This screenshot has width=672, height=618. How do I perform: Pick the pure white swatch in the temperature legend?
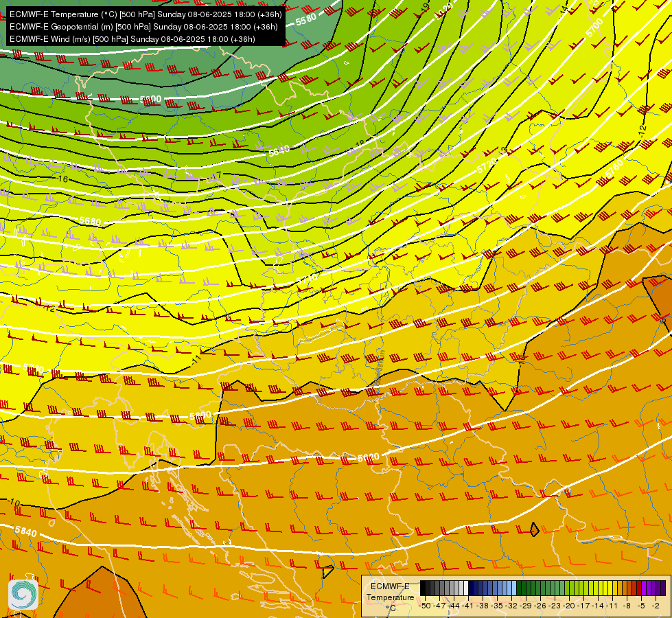466,588
